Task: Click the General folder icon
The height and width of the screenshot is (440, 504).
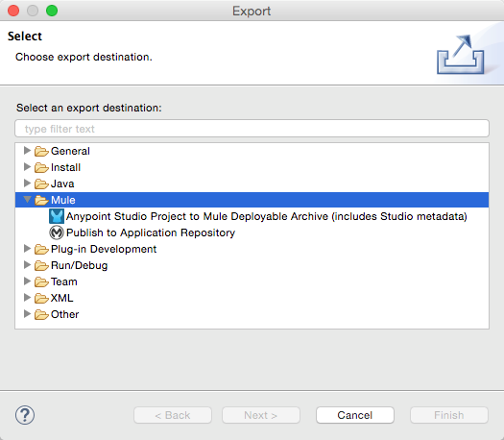Action: point(41,151)
